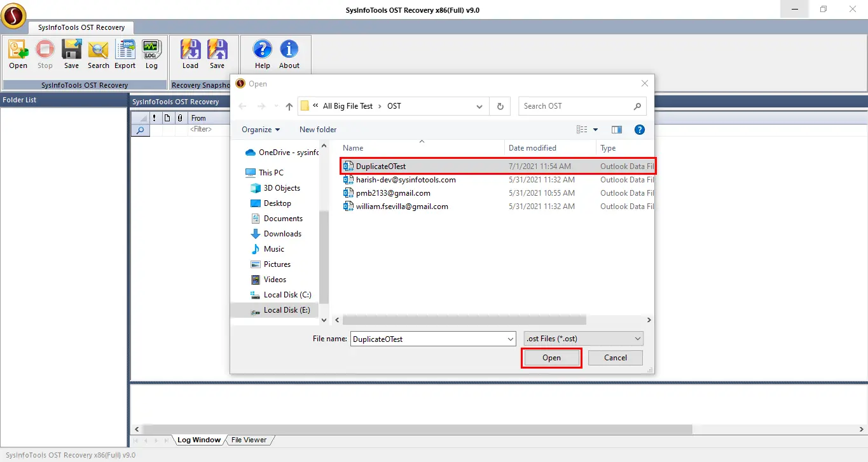Image resolution: width=868 pixels, height=462 pixels.
Task: Select Music in navigation pane
Action: click(268, 249)
